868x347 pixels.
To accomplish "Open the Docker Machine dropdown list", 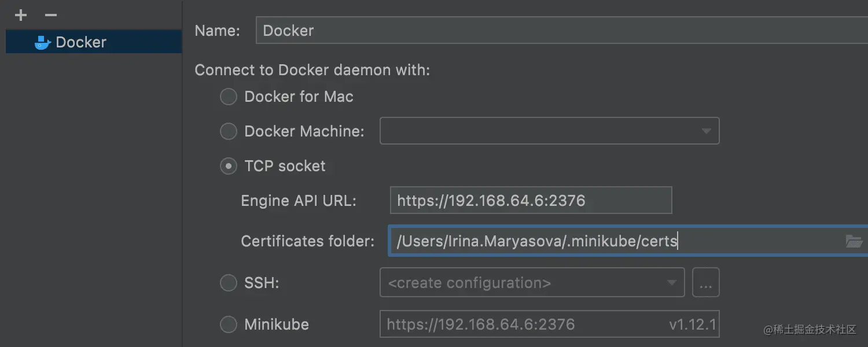I will coord(549,131).
